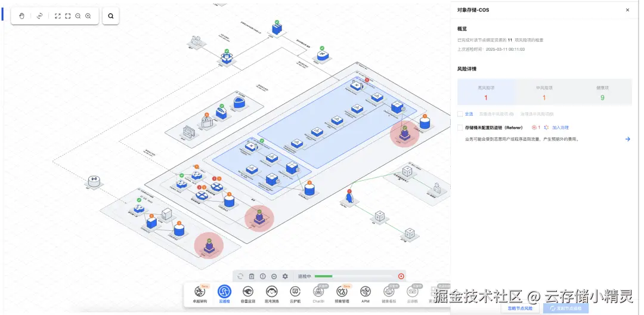Viewport: 644px width, 315px height.
Task: Click 存储桶未配置防盗链（Referer） risk title
Action: coord(494,128)
